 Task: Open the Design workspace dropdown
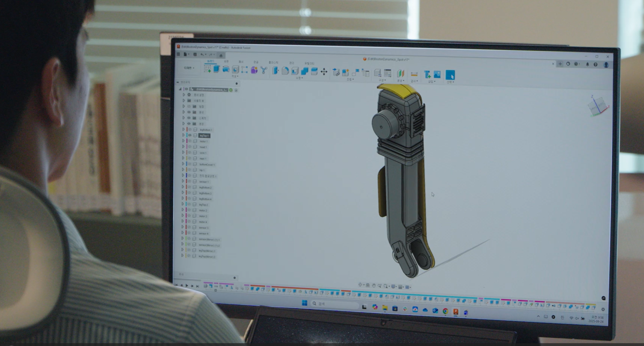189,68
